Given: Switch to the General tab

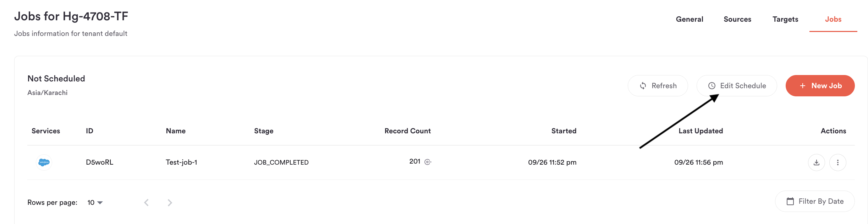Looking at the screenshot, I should (x=689, y=19).
